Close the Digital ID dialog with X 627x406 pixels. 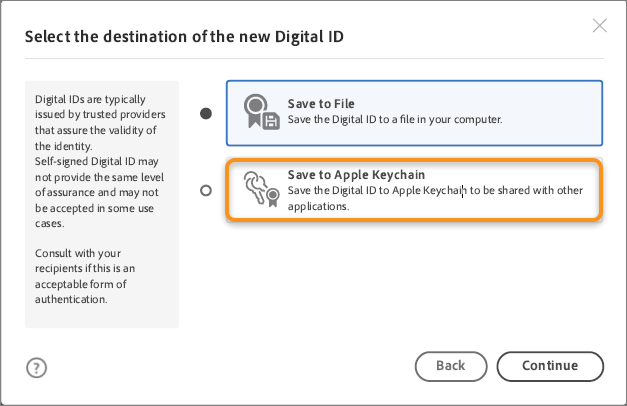600,26
